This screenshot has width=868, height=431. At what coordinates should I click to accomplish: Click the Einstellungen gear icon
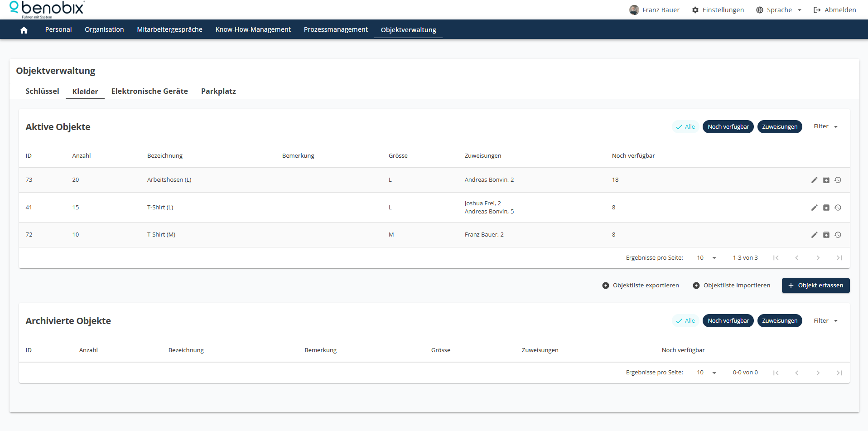coord(695,10)
